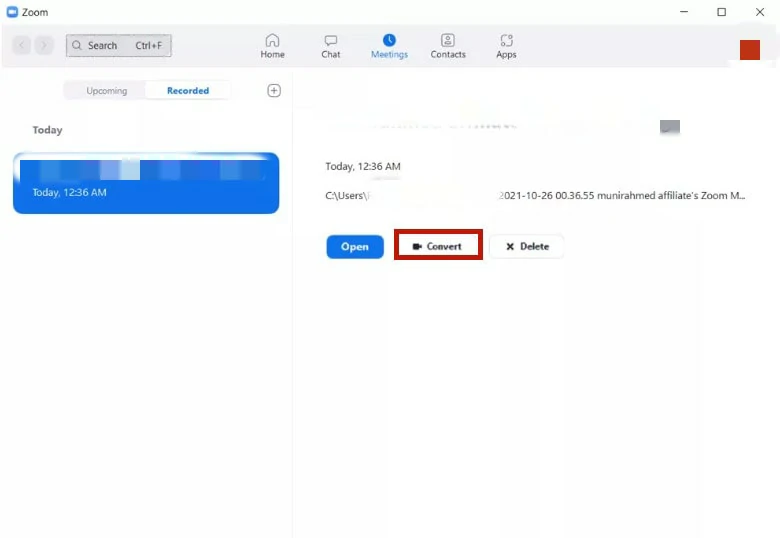Viewport: 780px width, 538px height.
Task: Open the recorded meeting
Action: tap(355, 247)
